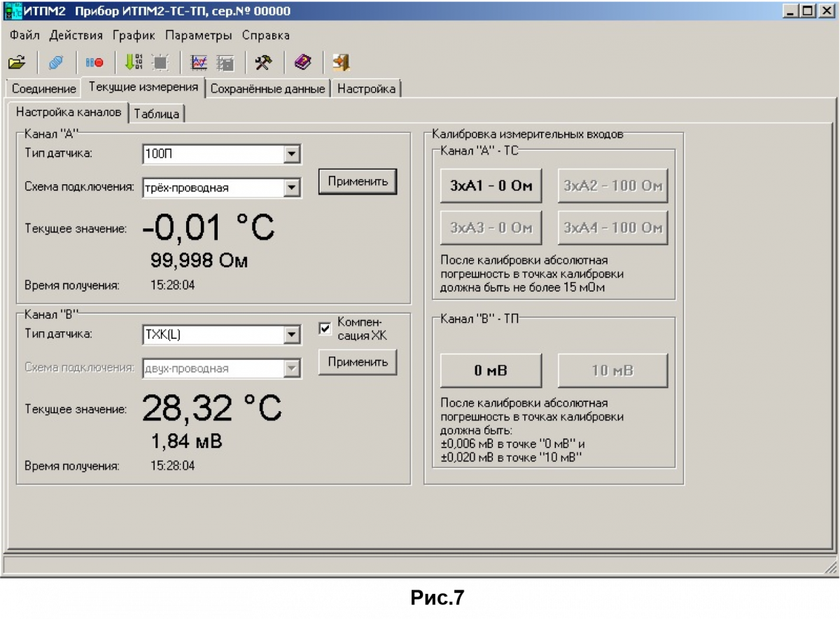Open the Параметры menu

click(x=198, y=35)
